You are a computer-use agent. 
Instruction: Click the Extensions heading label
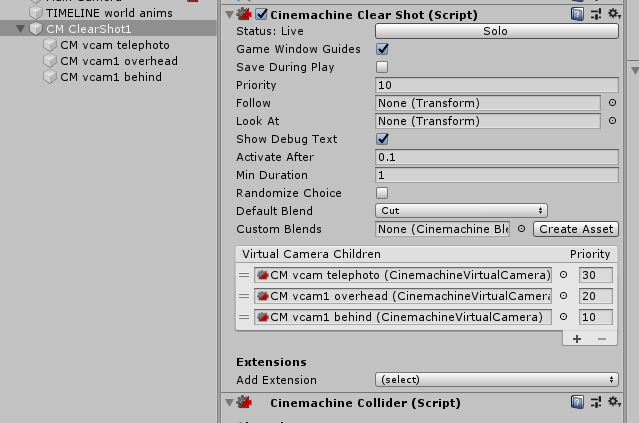pos(271,362)
